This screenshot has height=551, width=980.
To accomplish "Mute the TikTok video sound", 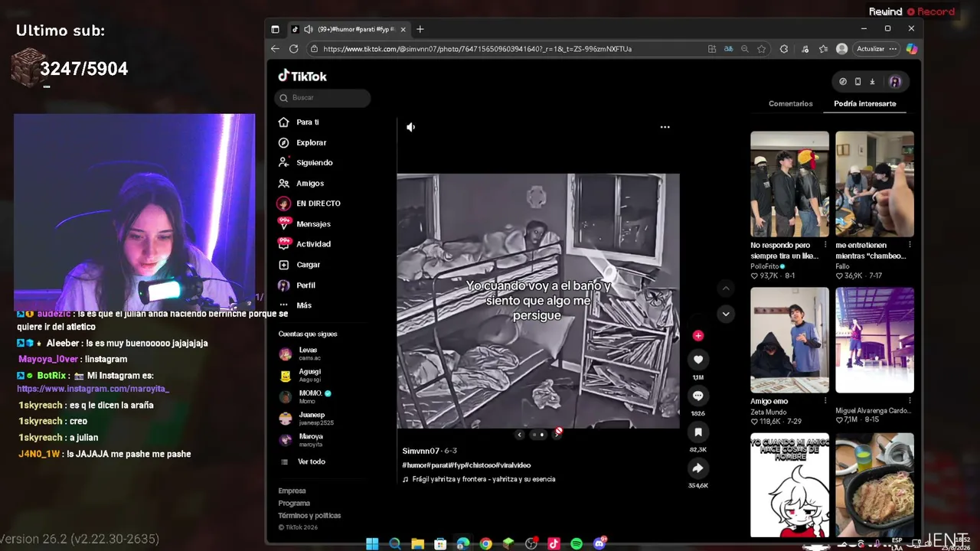I will (411, 127).
